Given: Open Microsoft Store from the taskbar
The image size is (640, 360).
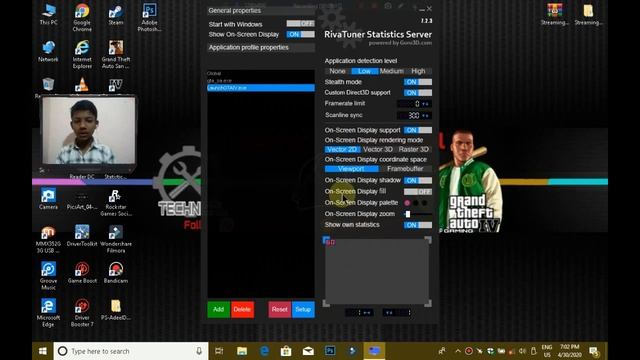Looking at the screenshot, I should click(x=286, y=351).
